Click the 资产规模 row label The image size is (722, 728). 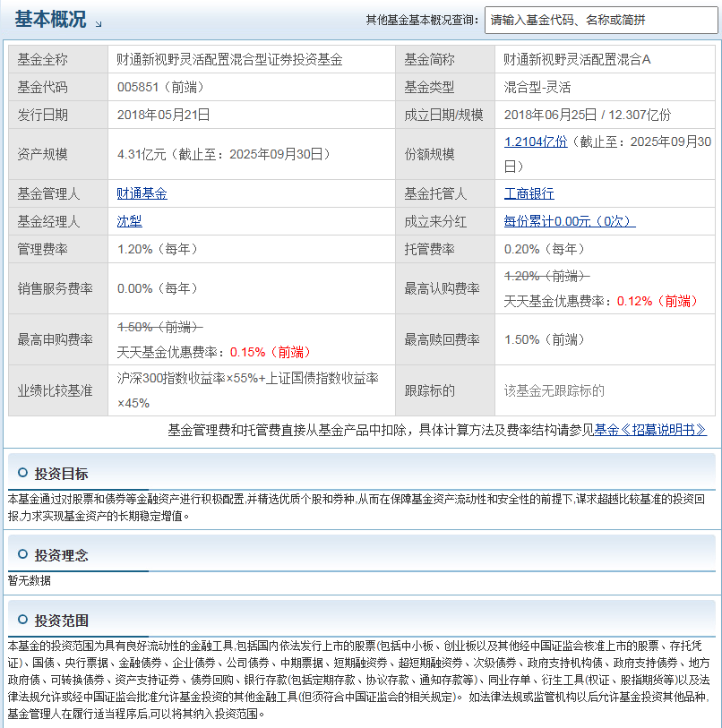coord(43,154)
